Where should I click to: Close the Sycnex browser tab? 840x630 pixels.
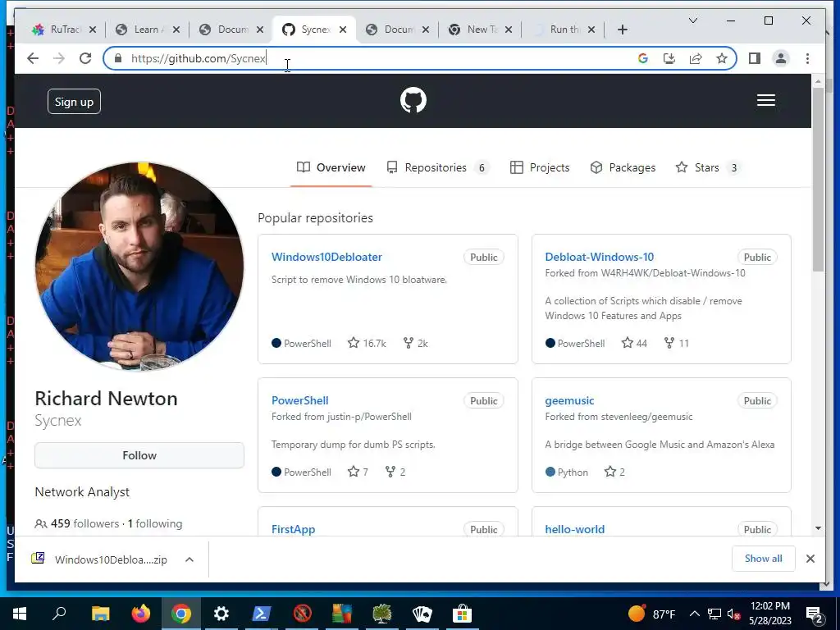[x=343, y=30]
